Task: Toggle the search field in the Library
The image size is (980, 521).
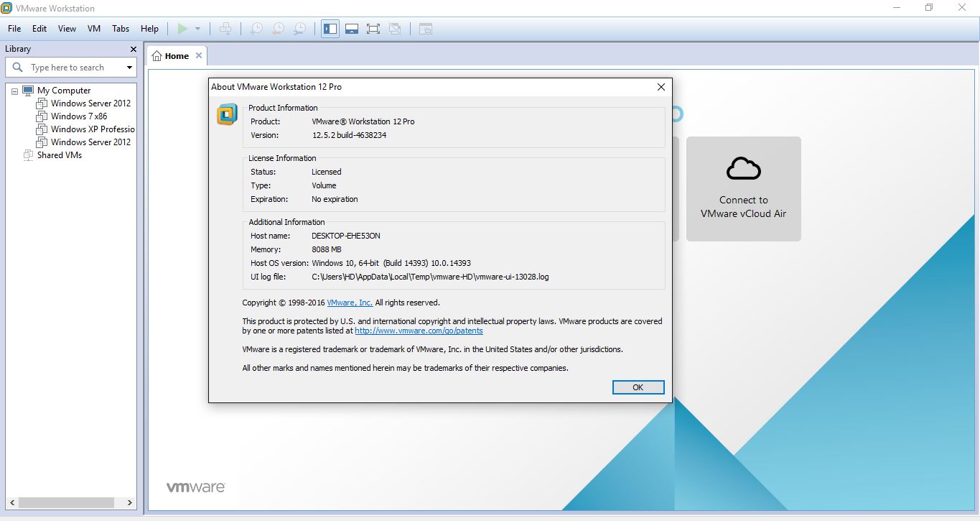Action: point(17,67)
